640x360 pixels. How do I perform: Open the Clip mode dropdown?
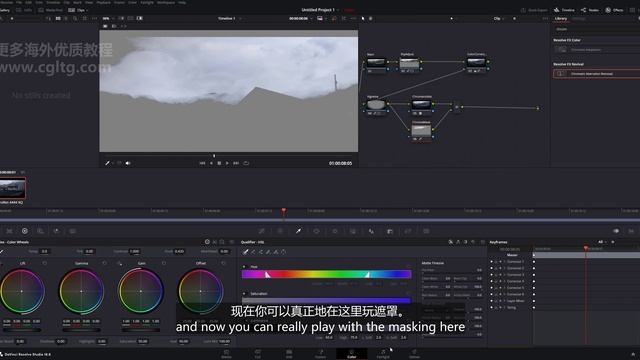[x=499, y=18]
